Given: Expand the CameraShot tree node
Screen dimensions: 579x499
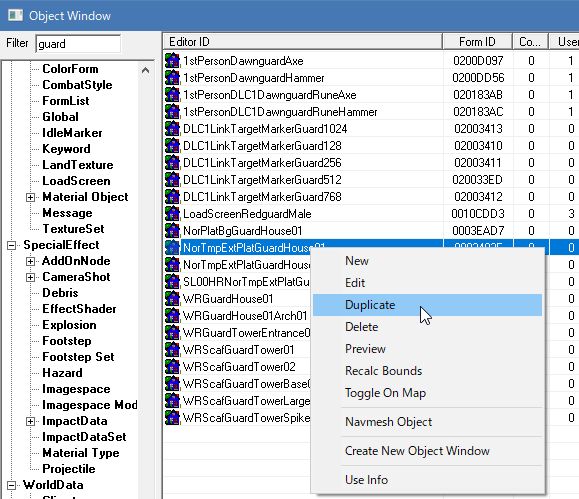Looking at the screenshot, I should click(31, 277).
